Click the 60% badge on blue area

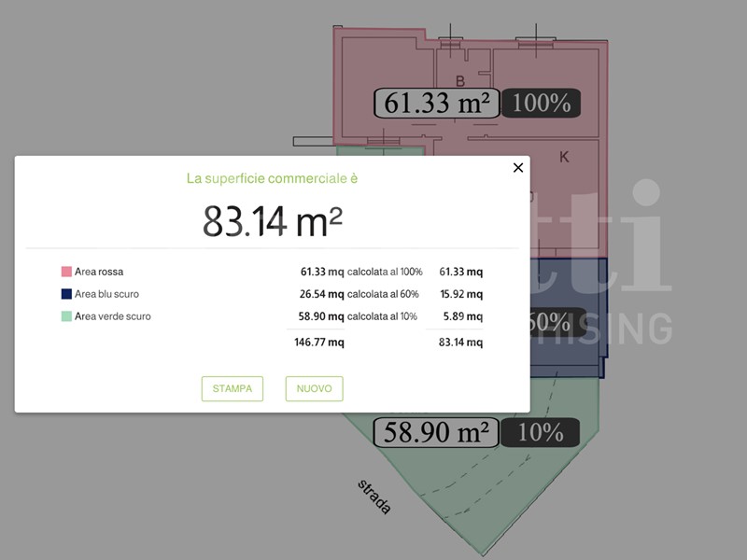coord(551,322)
